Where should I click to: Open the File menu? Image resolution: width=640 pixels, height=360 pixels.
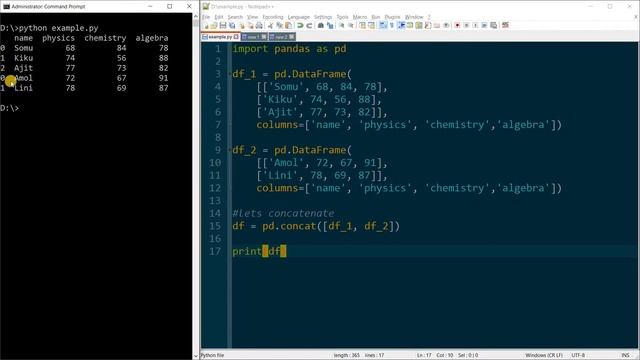[206, 17]
